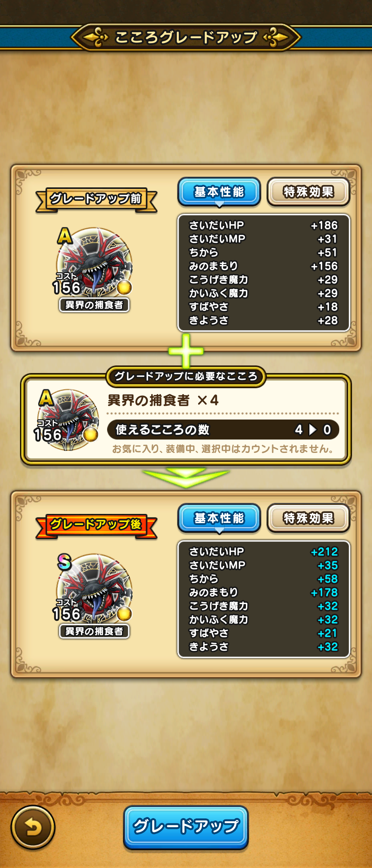Tap the A rank badge in top panel
Viewport: 372px width, 868px height.
65,236
